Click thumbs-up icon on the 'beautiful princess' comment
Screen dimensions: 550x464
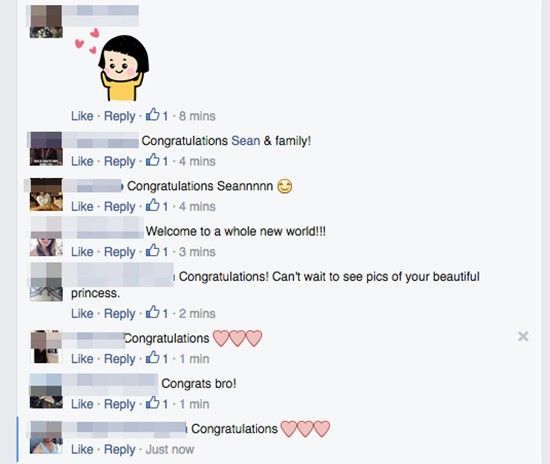153,312
